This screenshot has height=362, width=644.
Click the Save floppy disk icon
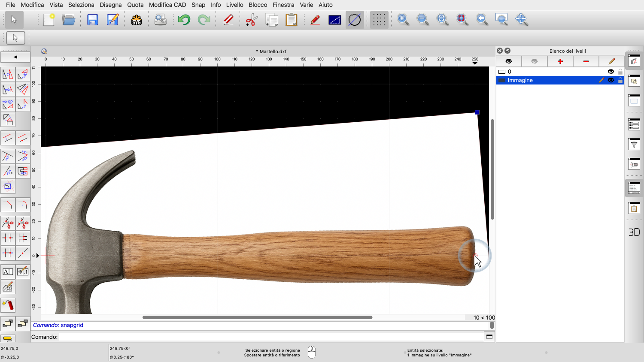pos(92,20)
